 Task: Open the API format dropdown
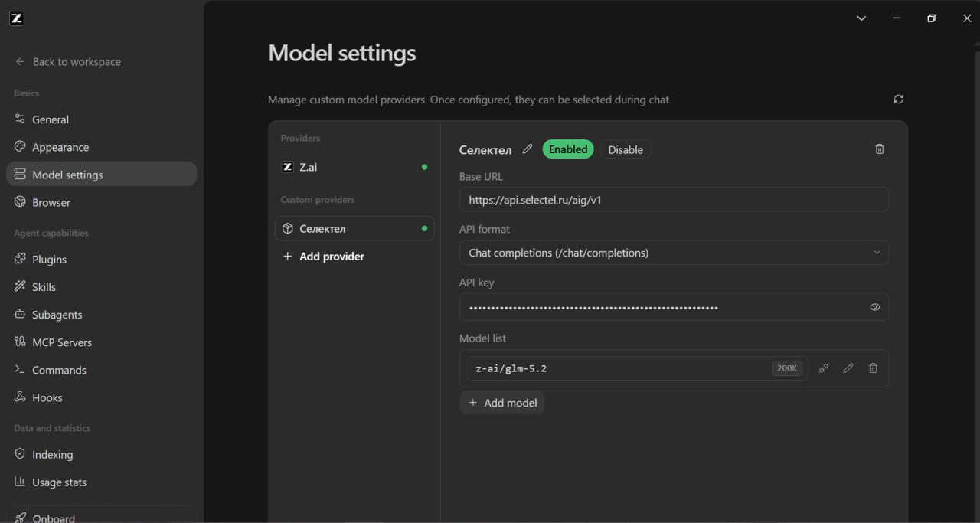click(674, 253)
